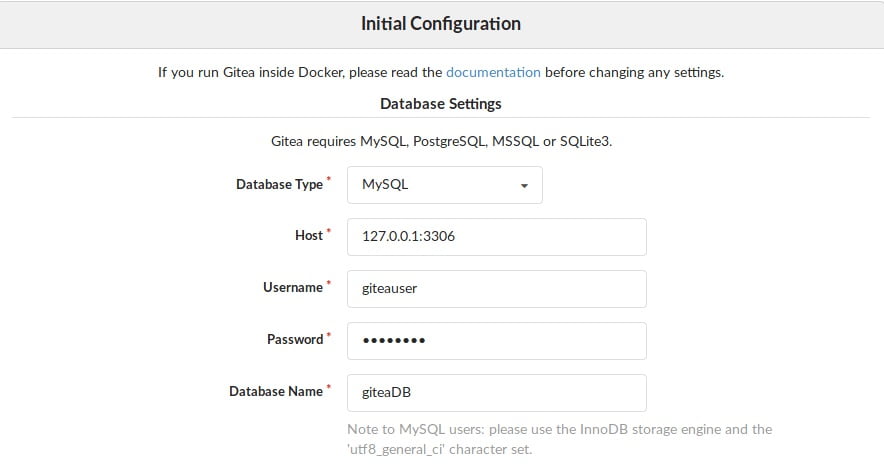Click the Gitea requires MySQL description text
Viewport: 884px width, 468px height.
click(441, 141)
